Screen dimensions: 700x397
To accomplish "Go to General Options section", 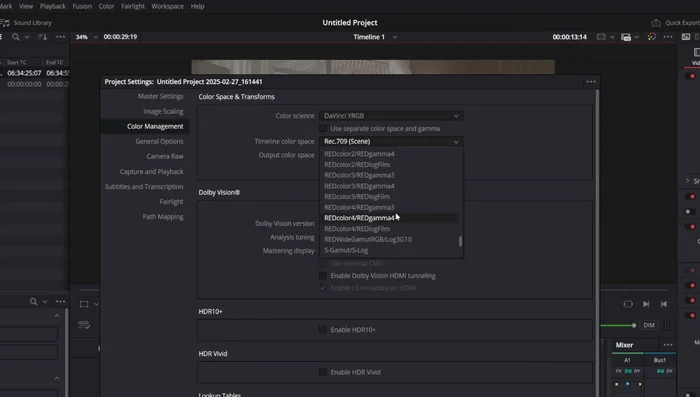I will 159,142.
